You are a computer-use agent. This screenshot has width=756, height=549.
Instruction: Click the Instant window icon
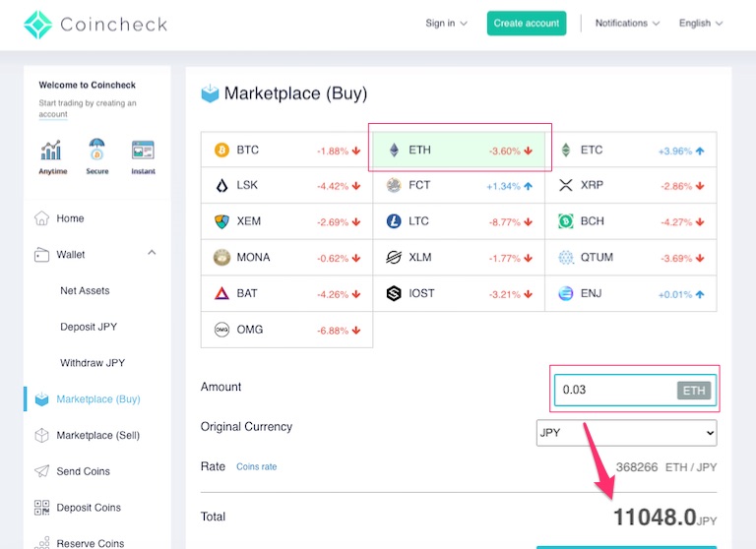[143, 150]
